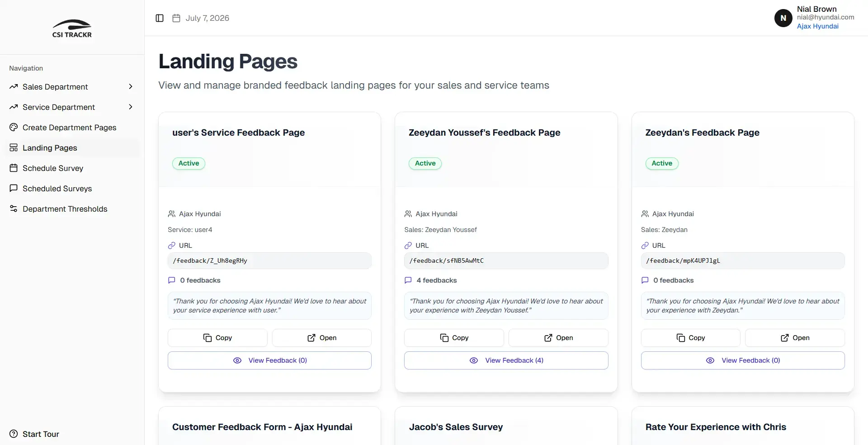Click URL field /feedback/Z_Uh8egRHy
This screenshot has height=445, width=868.
point(269,260)
